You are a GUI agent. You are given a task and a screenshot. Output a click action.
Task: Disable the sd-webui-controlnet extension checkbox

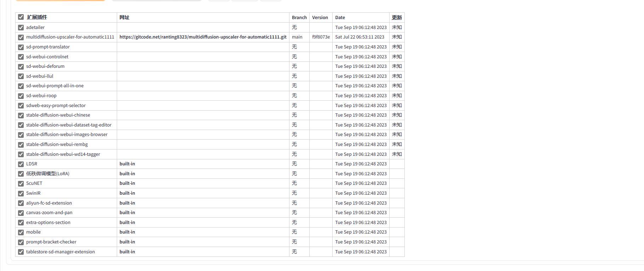point(21,57)
